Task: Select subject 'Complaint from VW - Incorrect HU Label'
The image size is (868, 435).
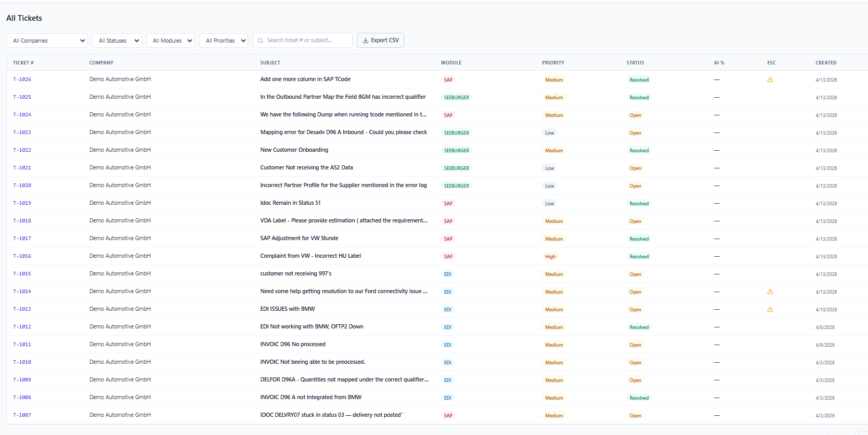Action: point(310,256)
